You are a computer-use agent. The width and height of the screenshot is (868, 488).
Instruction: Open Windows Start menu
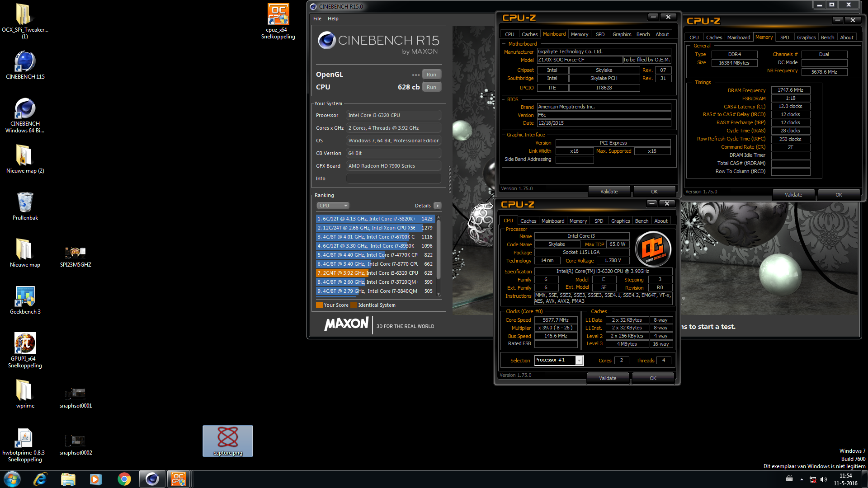tap(12, 479)
